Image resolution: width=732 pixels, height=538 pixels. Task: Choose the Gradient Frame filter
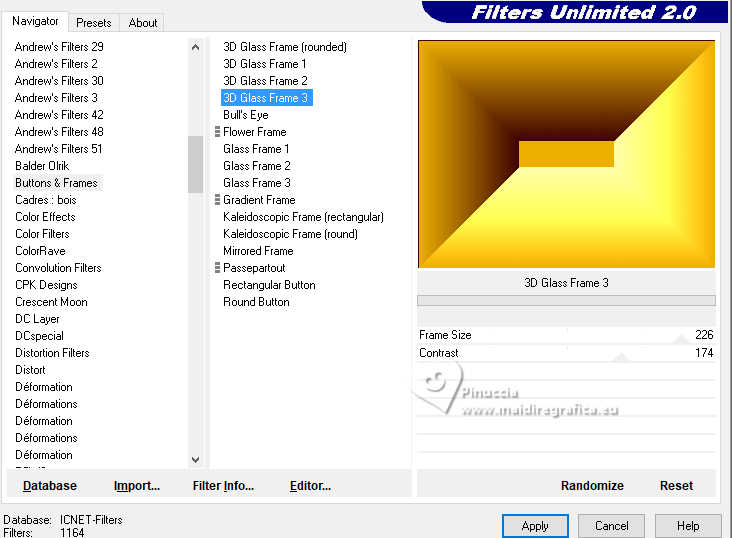click(259, 200)
